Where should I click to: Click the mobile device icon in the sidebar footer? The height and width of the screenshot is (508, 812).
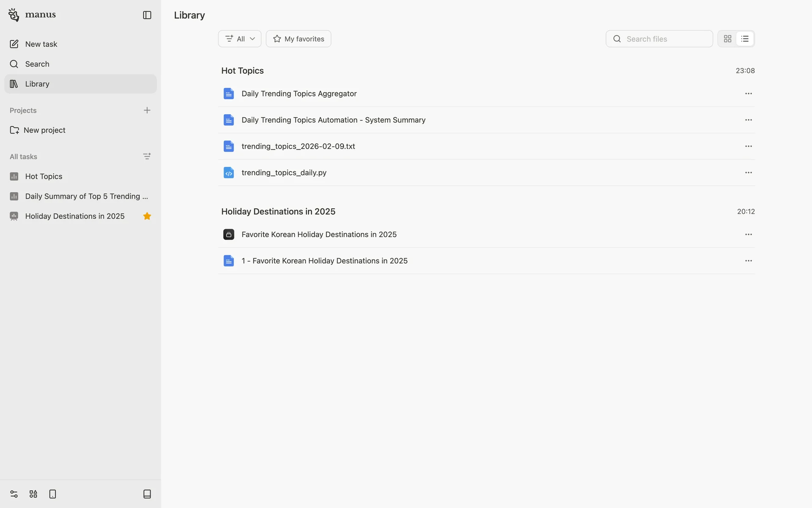[52, 494]
